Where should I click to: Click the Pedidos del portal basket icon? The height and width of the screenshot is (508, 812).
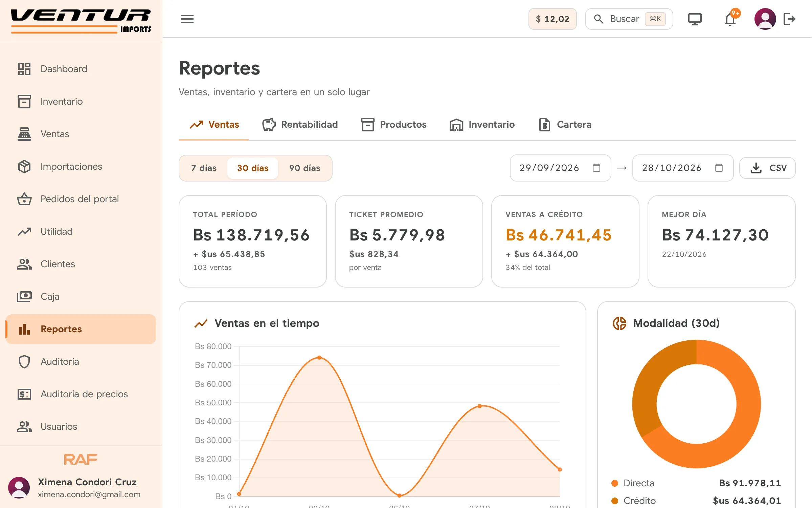[x=24, y=199]
